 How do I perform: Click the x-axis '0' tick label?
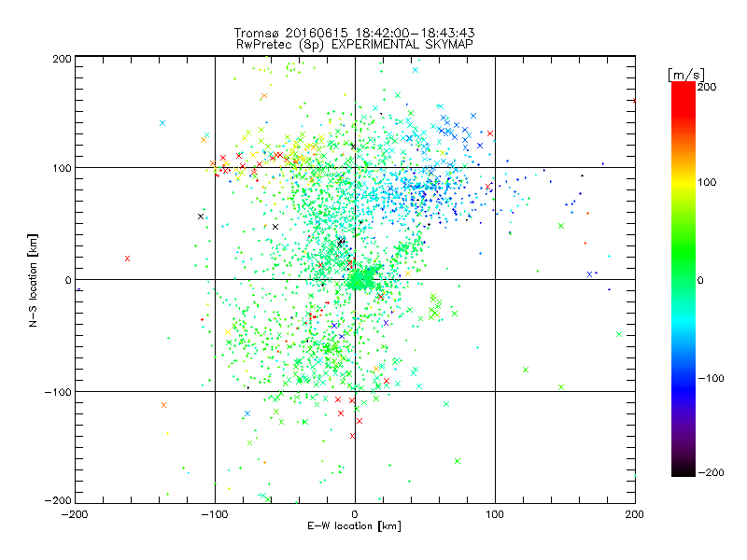355,514
